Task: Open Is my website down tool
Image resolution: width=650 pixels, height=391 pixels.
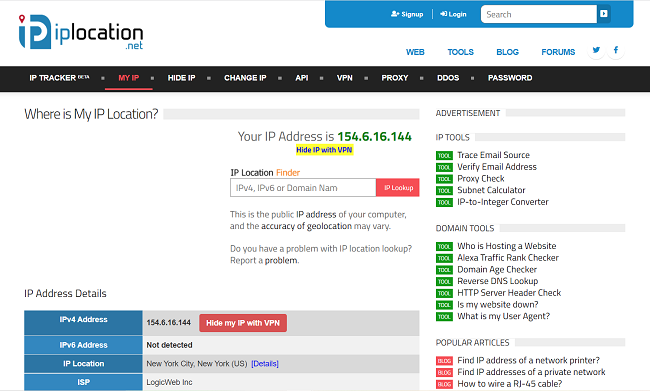Action: [497, 304]
